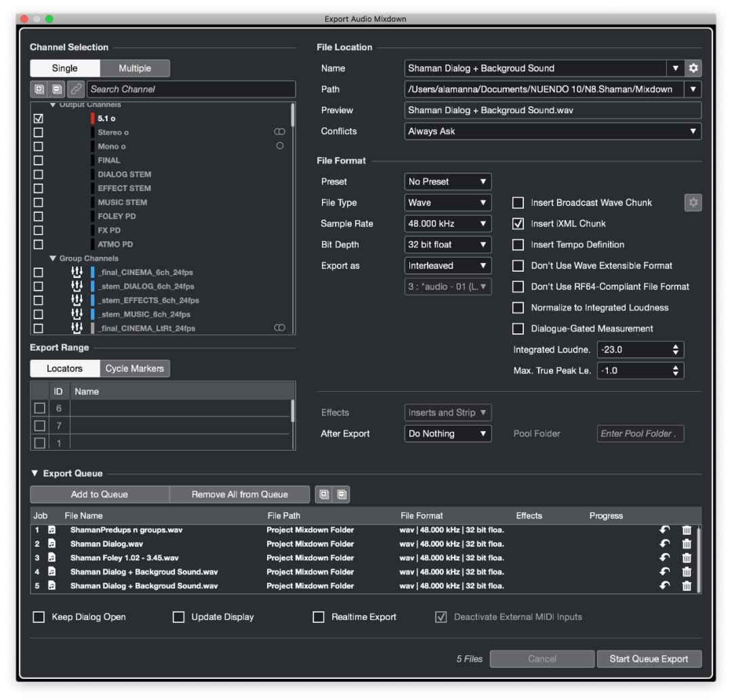The image size is (732, 700).
Task: Recall settings arrow for Shaman Foley job
Action: pyautogui.click(x=665, y=558)
